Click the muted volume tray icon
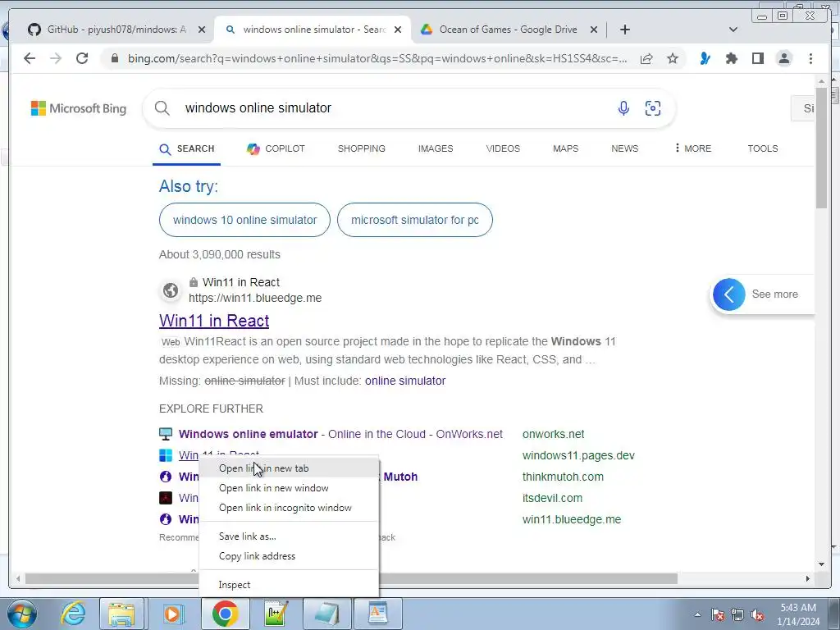The image size is (840, 630). coord(757,614)
